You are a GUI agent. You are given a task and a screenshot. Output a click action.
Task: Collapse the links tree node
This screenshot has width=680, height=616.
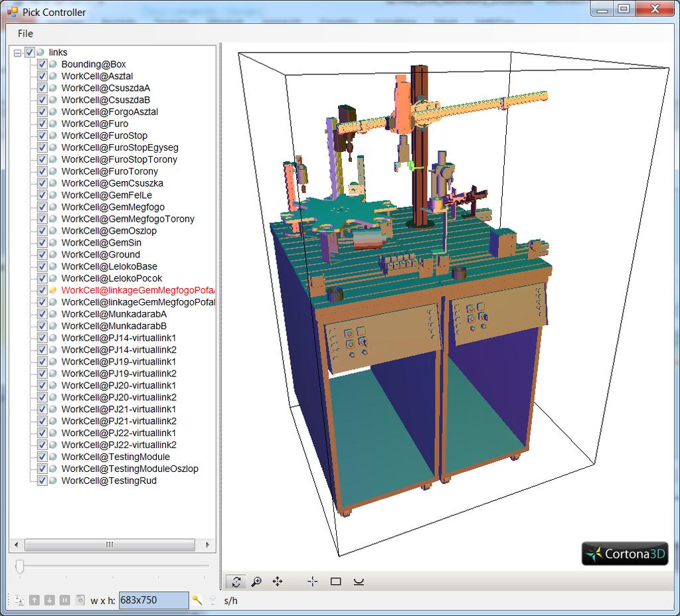click(x=18, y=53)
